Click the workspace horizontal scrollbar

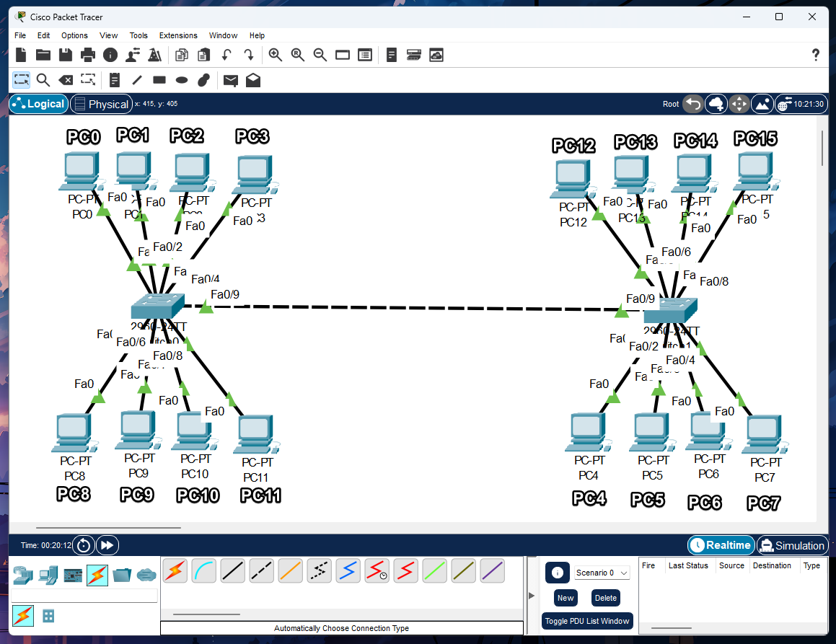(109, 528)
